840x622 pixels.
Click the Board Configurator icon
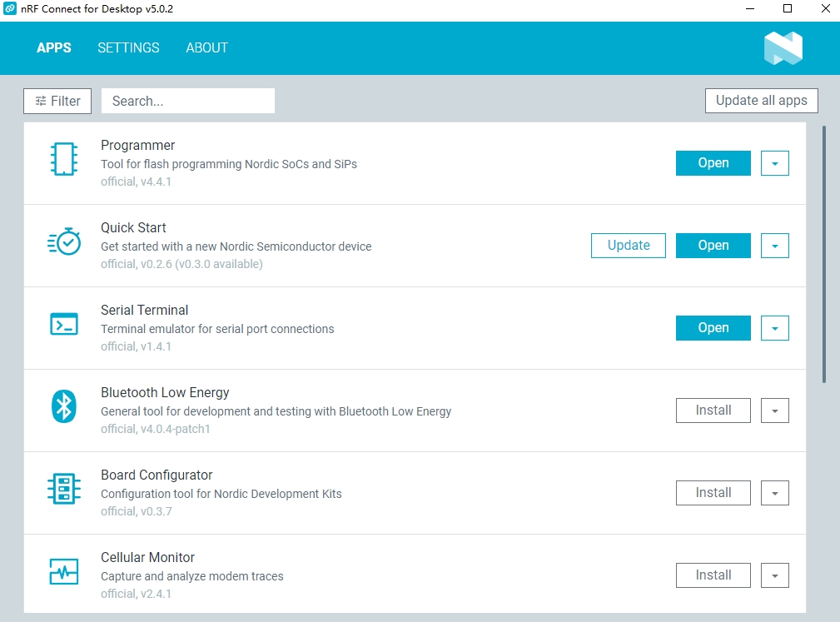pos(64,489)
